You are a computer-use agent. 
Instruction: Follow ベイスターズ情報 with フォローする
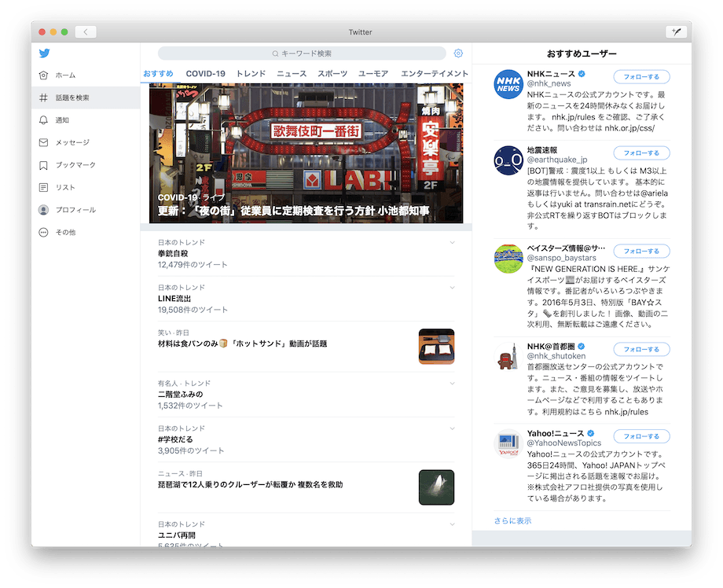(x=641, y=252)
